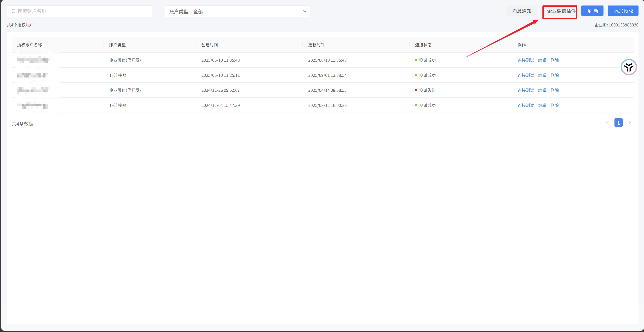This screenshot has height=332, width=644.
Task: Click 连接测试 on the 测试失败 row
Action: pyautogui.click(x=526, y=90)
